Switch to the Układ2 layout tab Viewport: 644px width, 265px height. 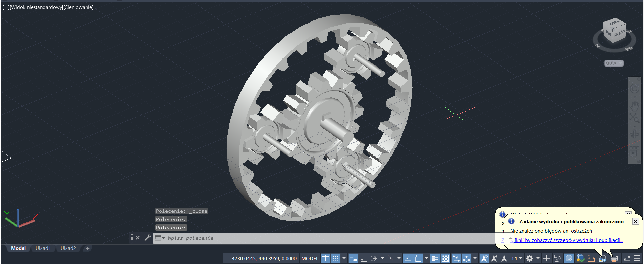click(68, 248)
